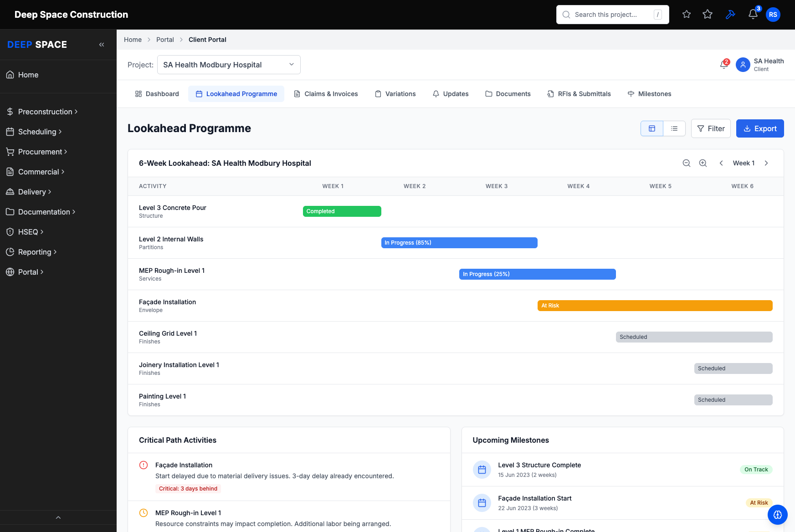Open the RS user avatar menu
The width and height of the screenshot is (795, 532).
773,15
